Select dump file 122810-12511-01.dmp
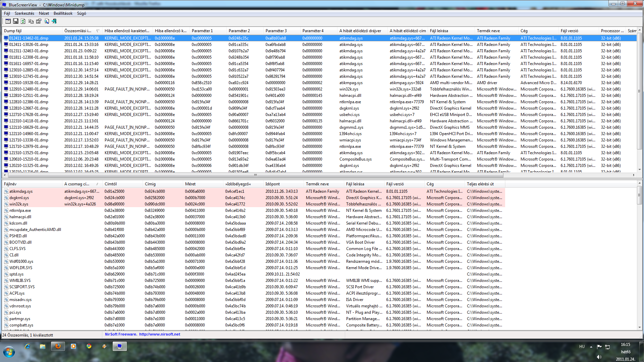Viewport: 644px width, 362px height. point(29,96)
